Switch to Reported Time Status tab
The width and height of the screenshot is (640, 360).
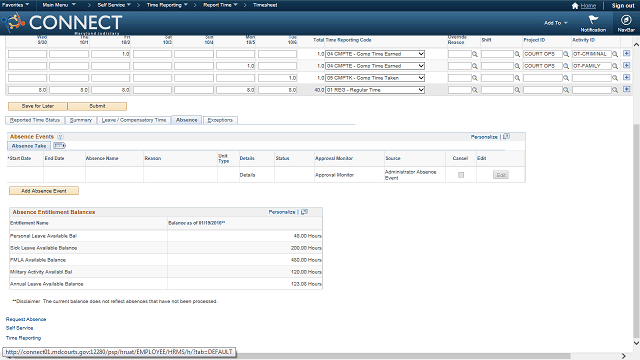pos(35,120)
